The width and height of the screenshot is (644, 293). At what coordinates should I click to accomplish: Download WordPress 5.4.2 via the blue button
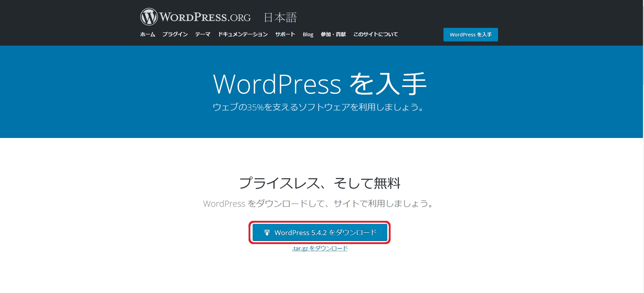320,233
